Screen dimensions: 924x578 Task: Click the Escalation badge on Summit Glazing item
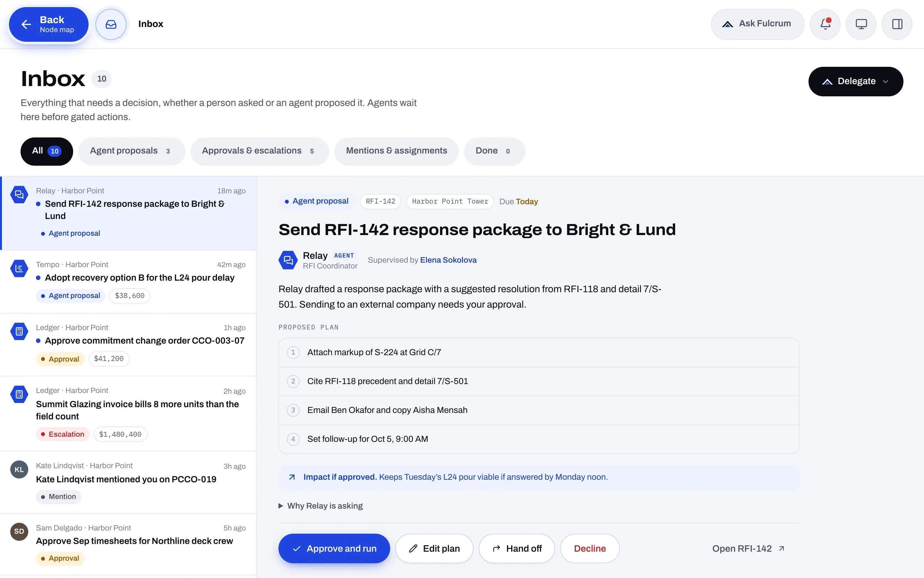(x=63, y=434)
